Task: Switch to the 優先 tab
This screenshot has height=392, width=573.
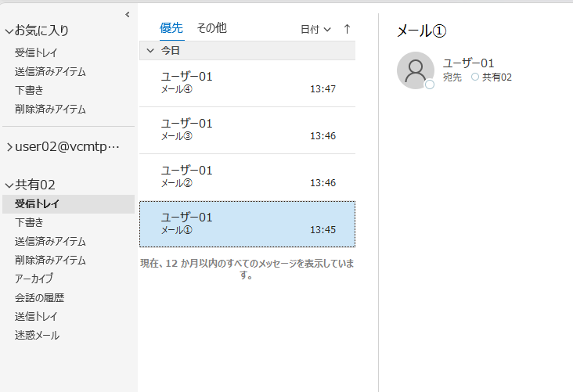Action: (171, 28)
